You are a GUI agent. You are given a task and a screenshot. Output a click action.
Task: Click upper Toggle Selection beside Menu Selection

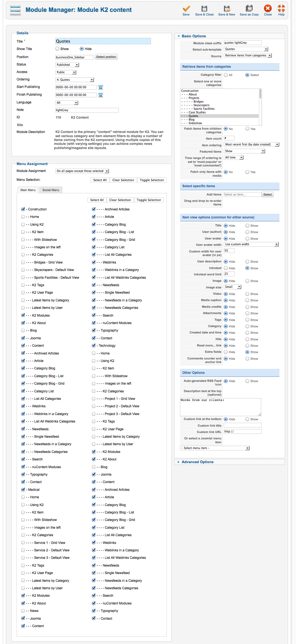[x=152, y=180]
